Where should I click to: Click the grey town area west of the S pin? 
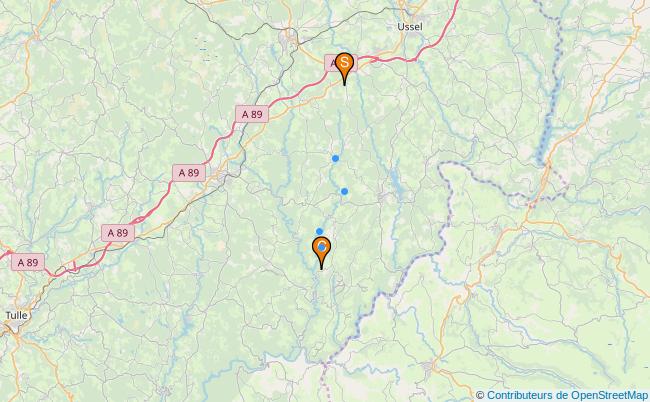(290, 37)
